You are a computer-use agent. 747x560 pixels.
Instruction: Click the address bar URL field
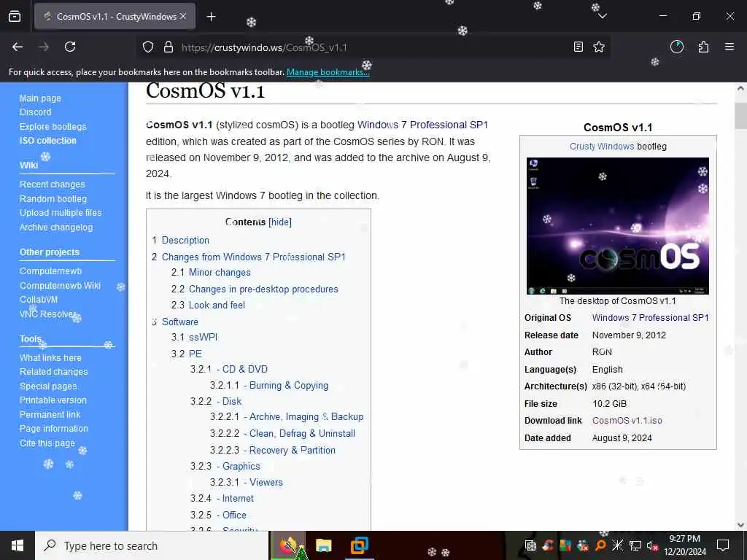click(371, 47)
